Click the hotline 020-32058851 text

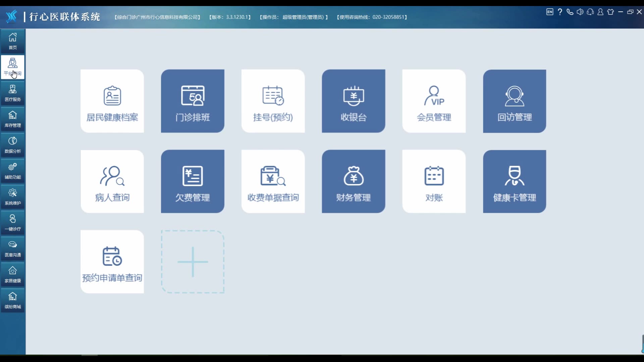pyautogui.click(x=372, y=17)
